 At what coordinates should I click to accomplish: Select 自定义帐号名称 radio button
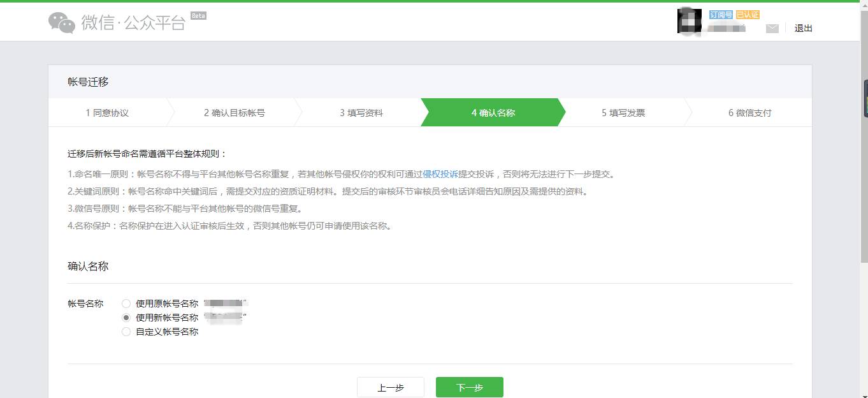(126, 332)
